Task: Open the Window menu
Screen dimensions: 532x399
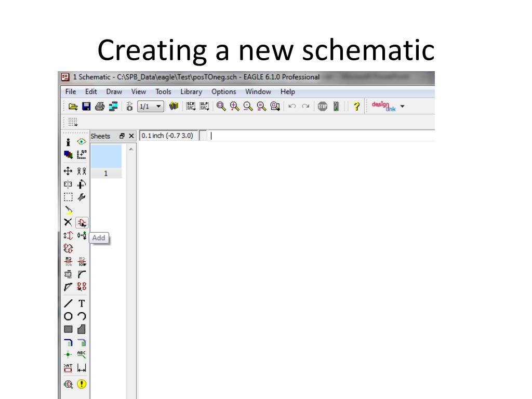Action: tap(258, 91)
